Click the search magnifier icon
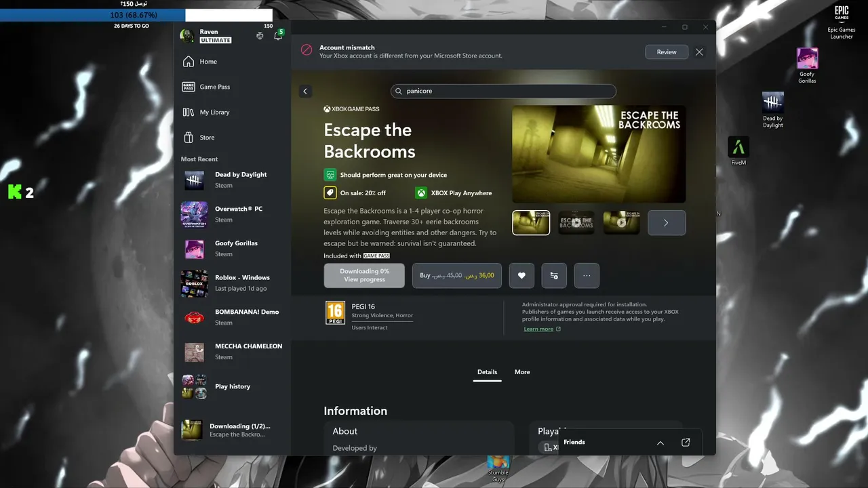Viewport: 868px width, 488px height. [x=399, y=91]
